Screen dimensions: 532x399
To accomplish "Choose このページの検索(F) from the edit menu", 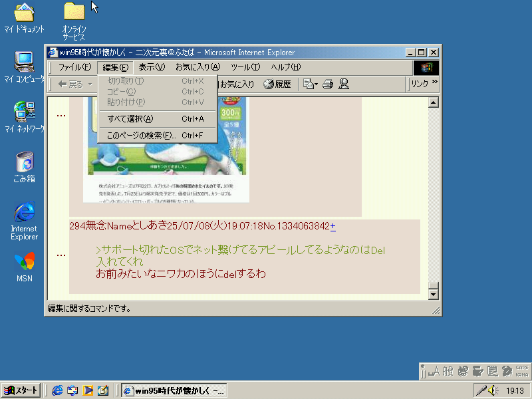I will point(158,136).
